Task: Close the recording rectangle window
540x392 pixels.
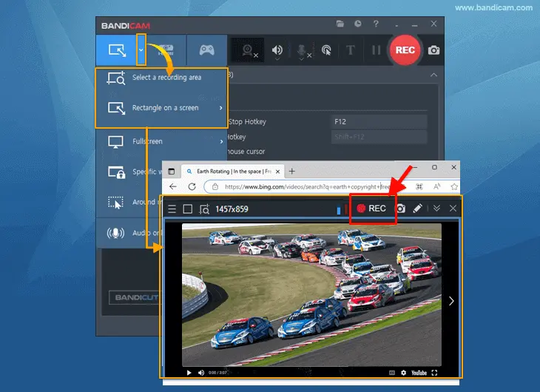Action: (x=453, y=209)
